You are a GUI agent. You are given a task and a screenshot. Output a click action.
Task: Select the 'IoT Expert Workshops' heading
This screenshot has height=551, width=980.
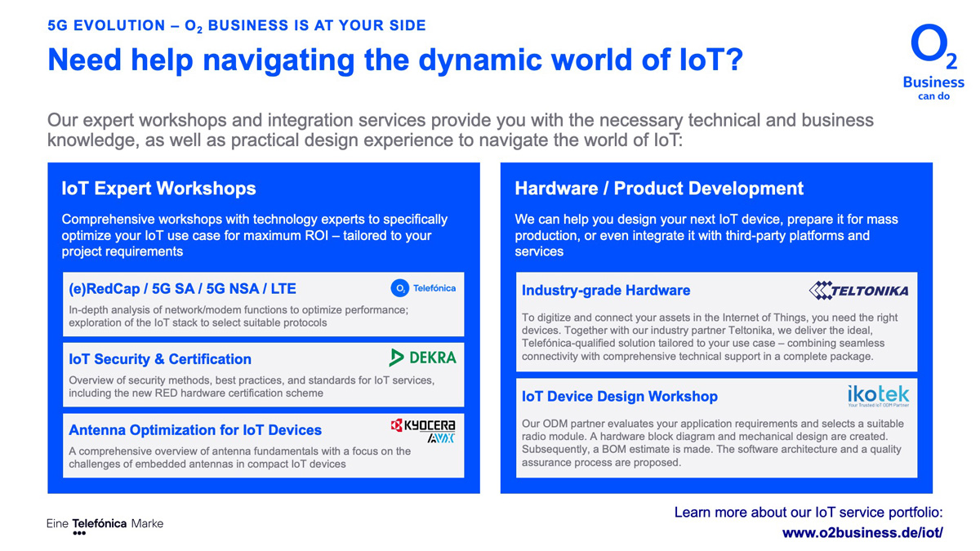(158, 189)
